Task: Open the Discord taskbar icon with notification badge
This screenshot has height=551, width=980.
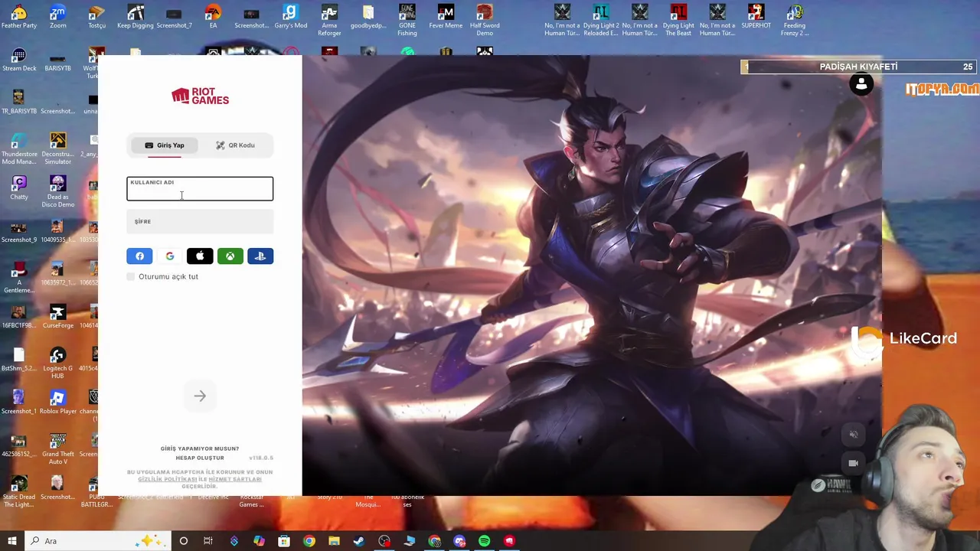Action: tap(459, 541)
